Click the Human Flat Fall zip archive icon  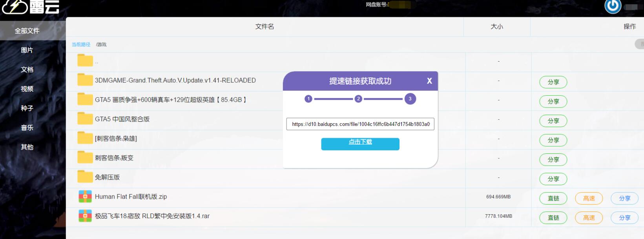(x=85, y=196)
